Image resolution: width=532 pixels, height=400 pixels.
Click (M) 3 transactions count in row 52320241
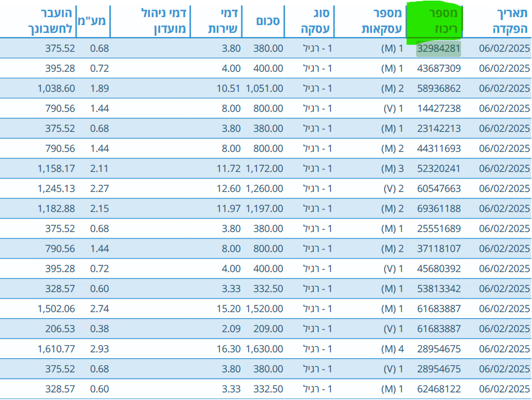(392, 169)
